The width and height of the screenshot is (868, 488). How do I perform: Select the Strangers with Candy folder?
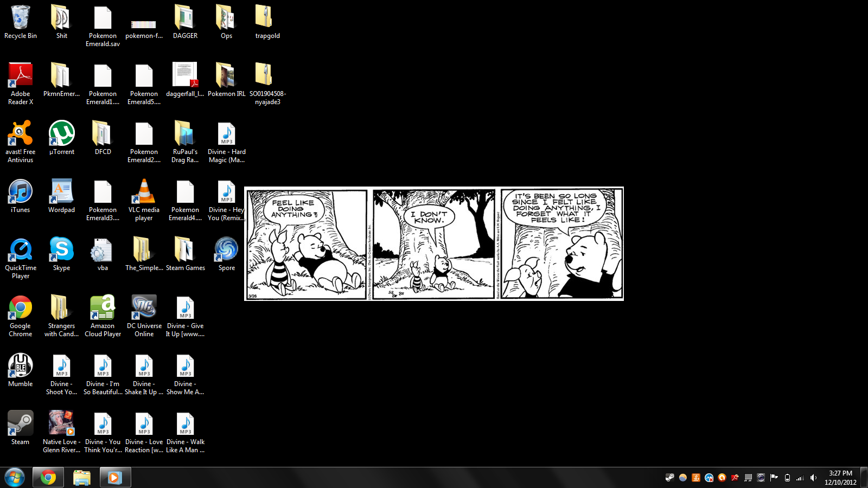[62, 316]
